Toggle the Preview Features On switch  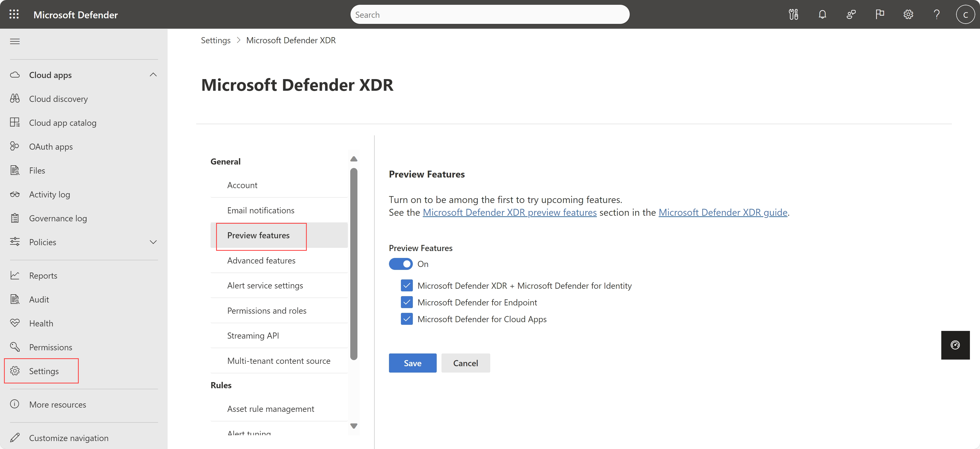coord(401,263)
